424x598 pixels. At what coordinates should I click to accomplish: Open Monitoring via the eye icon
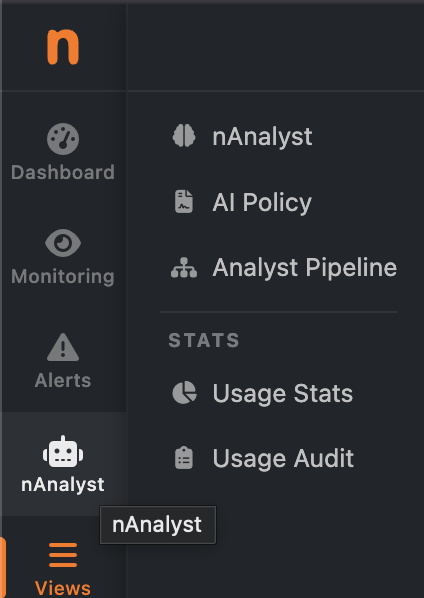pyautogui.click(x=63, y=243)
